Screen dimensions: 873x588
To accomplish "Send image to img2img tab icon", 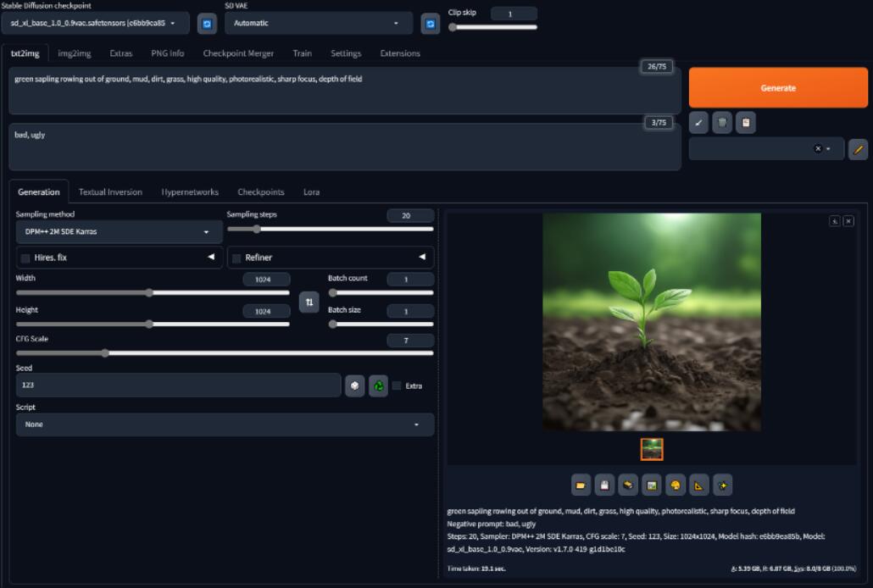I will (x=652, y=485).
